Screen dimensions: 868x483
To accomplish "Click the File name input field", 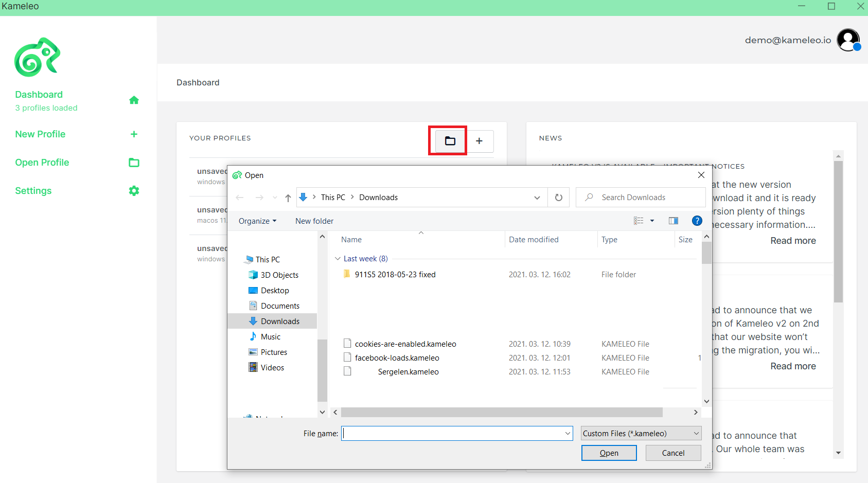I will coord(457,434).
